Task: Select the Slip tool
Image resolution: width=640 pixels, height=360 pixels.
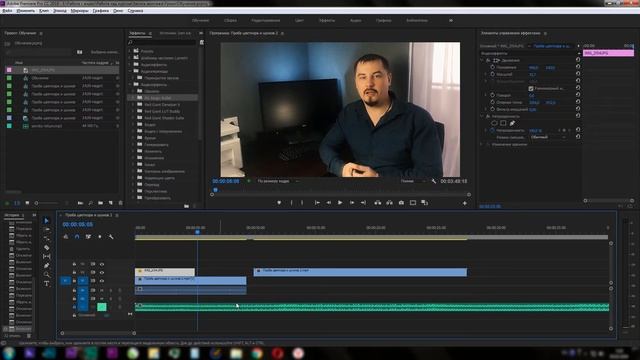Action: pos(46,256)
